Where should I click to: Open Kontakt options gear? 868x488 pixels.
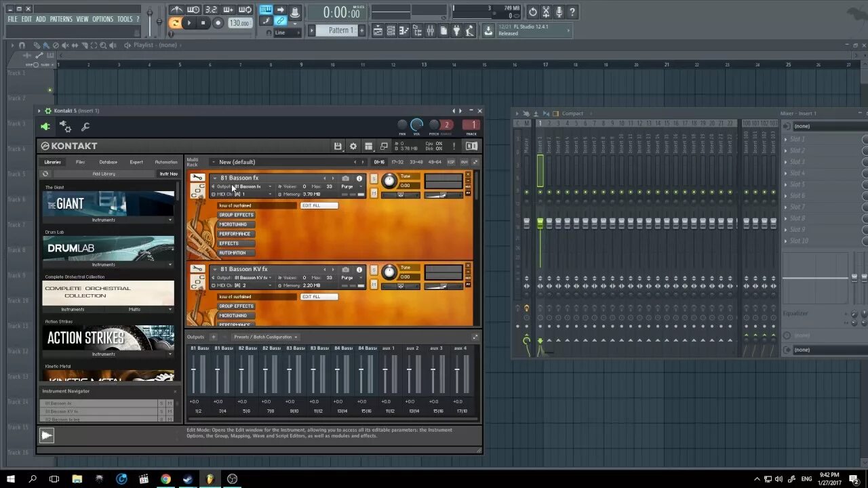pos(353,146)
